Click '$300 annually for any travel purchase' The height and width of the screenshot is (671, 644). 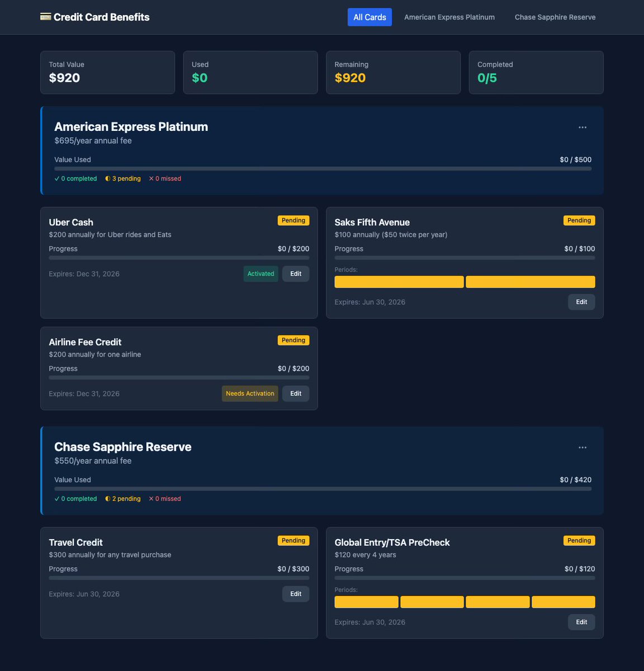110,555
